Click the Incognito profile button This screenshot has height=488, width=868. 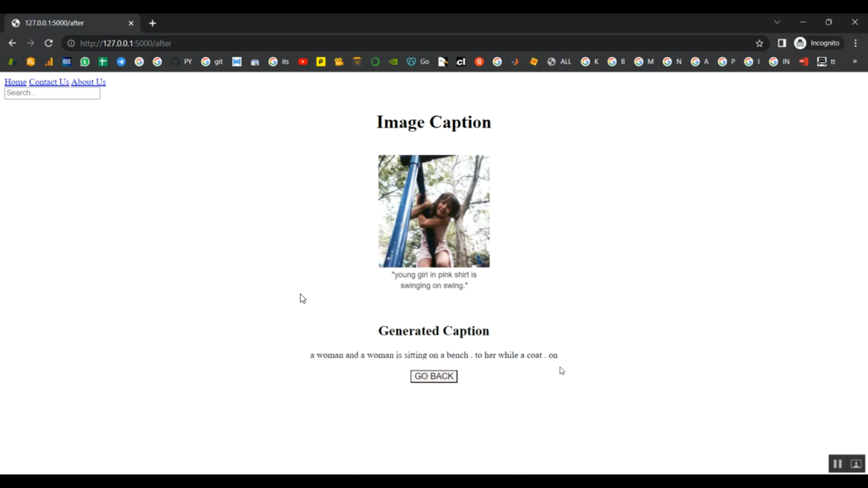[x=817, y=43]
